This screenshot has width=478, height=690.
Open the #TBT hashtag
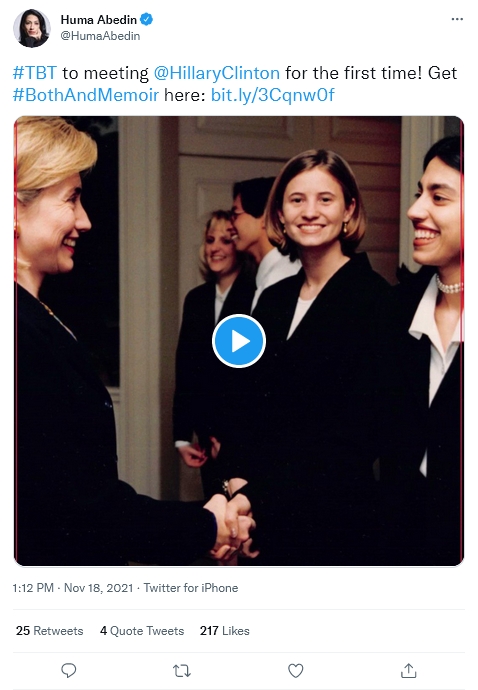35,73
